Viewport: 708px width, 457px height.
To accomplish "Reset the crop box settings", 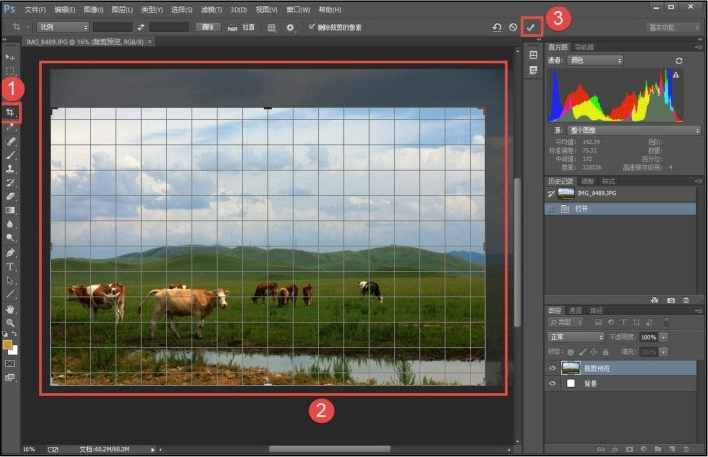I will [497, 28].
